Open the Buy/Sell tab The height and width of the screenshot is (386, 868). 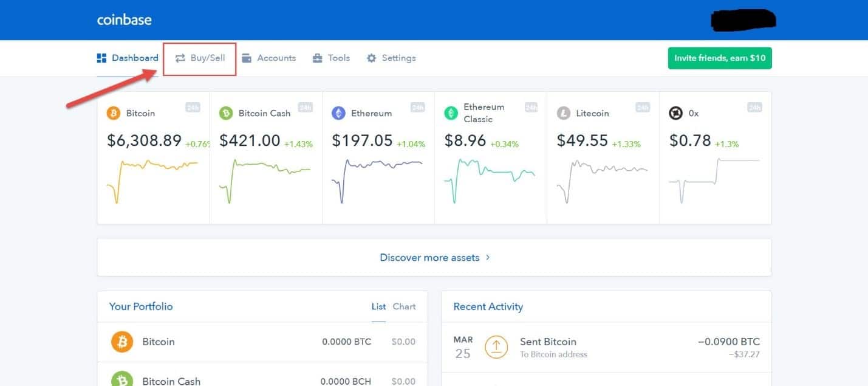pyautogui.click(x=200, y=58)
